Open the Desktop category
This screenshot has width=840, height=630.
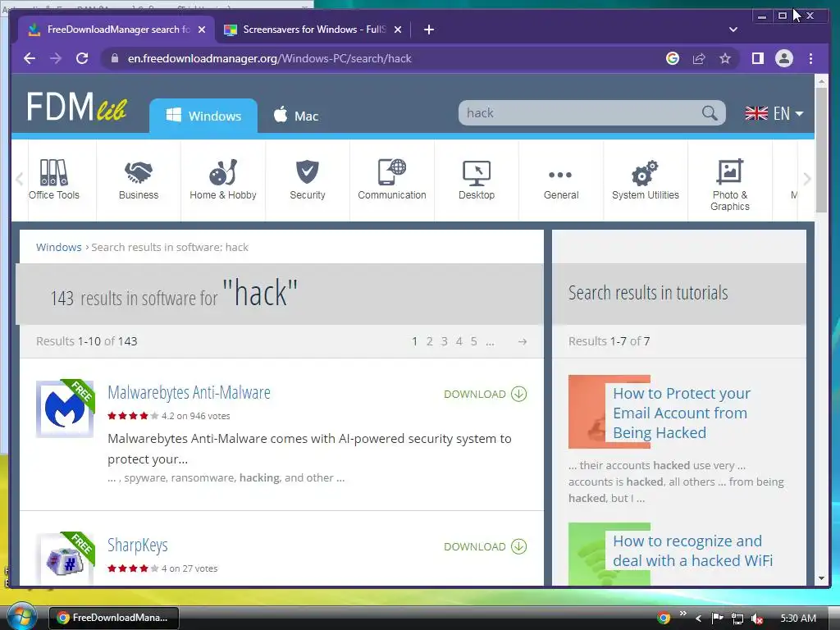click(477, 180)
